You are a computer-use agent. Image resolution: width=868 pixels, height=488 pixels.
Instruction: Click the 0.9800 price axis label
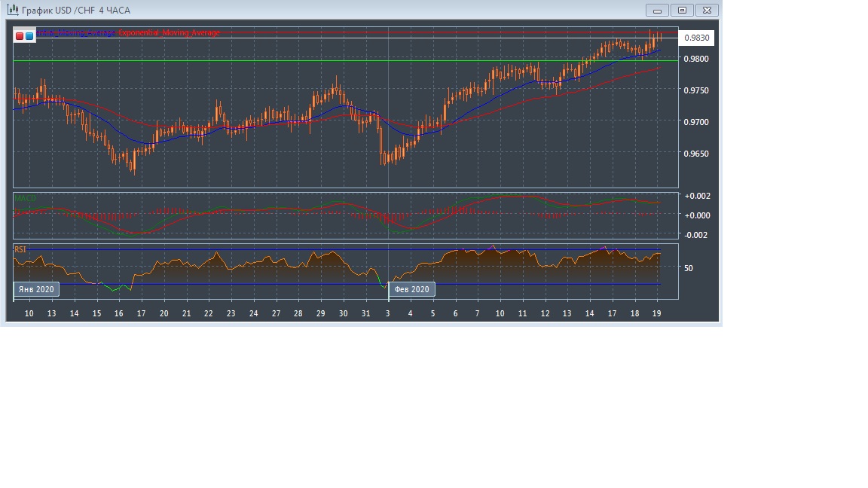(x=696, y=59)
